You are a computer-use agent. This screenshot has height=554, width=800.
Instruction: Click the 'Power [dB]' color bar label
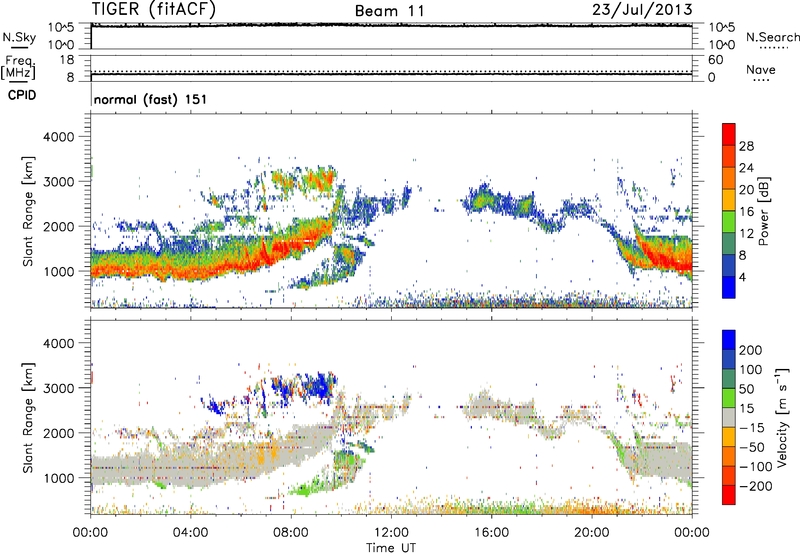(x=763, y=211)
